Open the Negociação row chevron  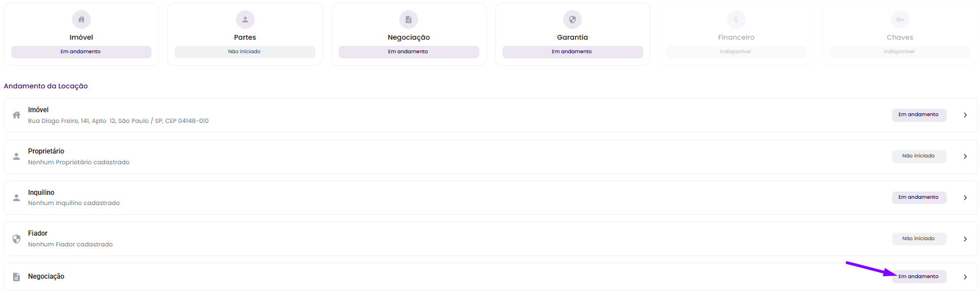[x=965, y=277]
